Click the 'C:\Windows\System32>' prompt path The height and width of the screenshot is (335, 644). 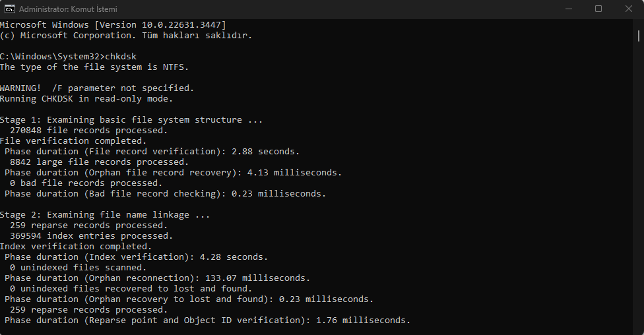tap(53, 56)
